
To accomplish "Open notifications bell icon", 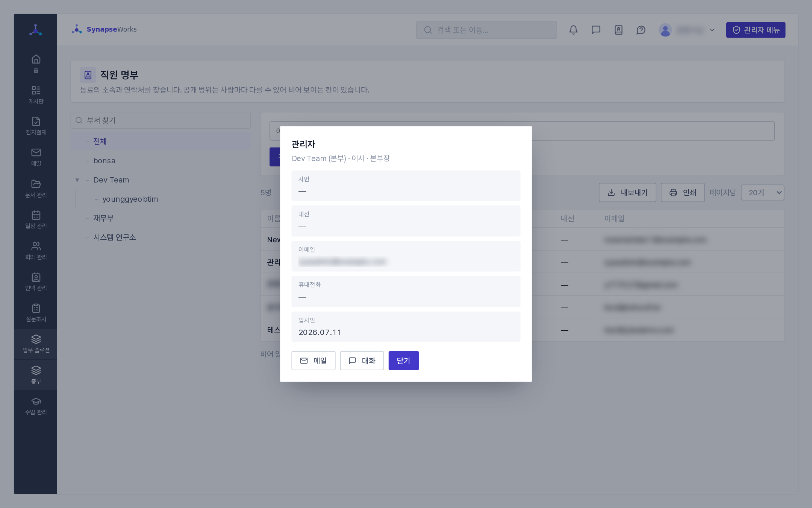I will [x=573, y=30].
